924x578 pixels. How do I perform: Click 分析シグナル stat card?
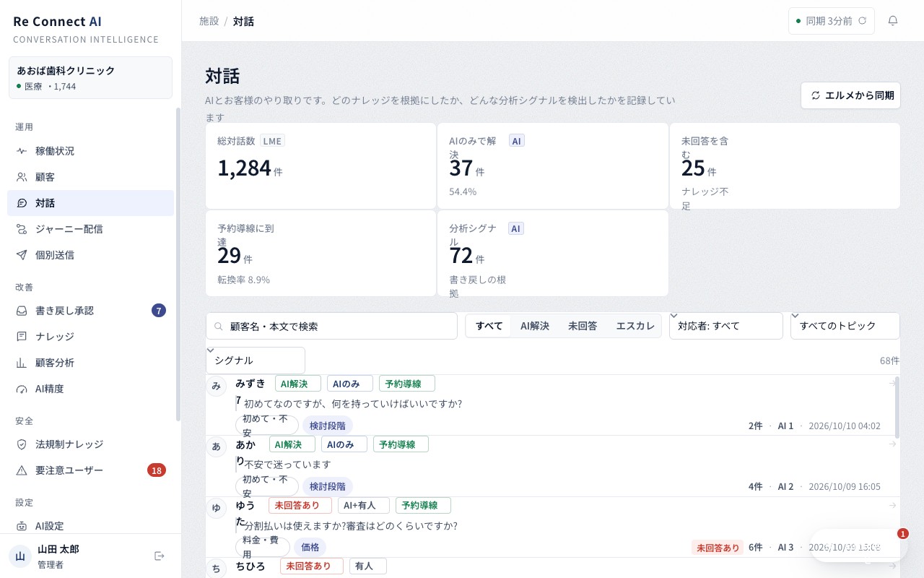point(553,254)
